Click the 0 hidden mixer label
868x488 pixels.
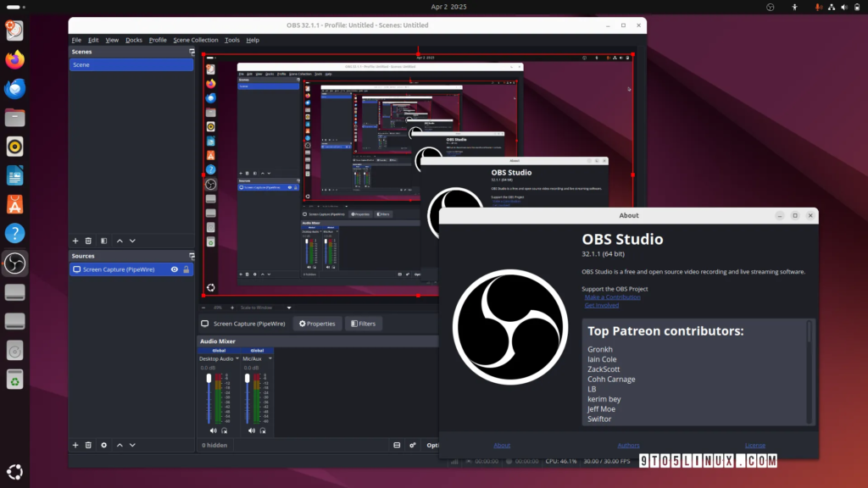click(214, 445)
